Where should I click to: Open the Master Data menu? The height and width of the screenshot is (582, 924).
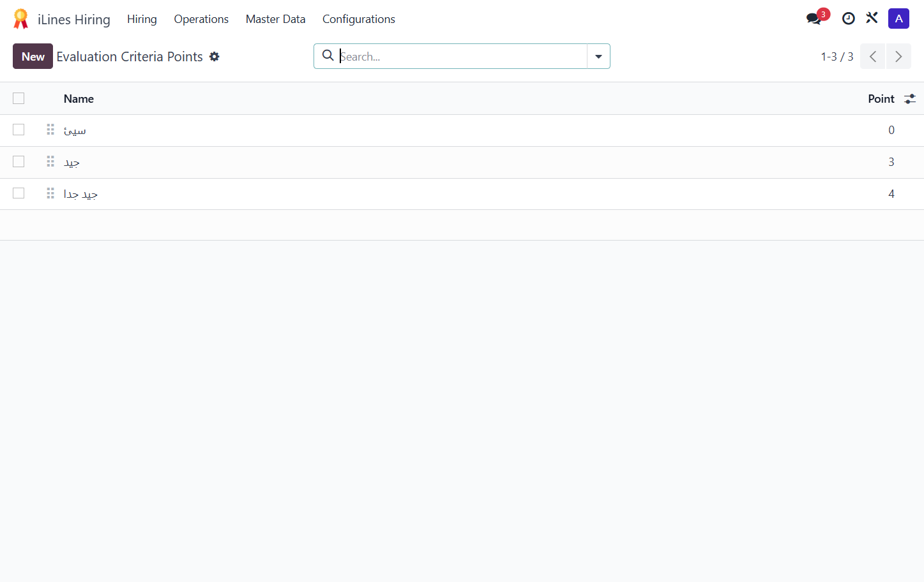point(275,19)
